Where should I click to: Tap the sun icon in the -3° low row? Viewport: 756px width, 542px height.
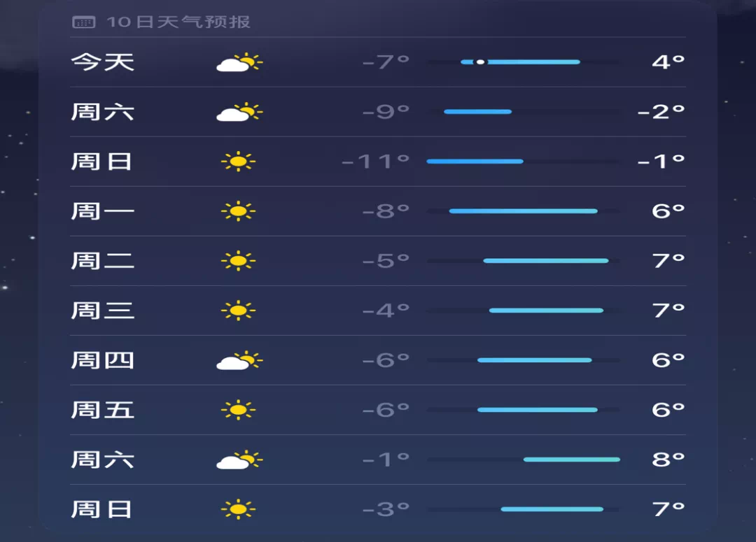coord(238,509)
